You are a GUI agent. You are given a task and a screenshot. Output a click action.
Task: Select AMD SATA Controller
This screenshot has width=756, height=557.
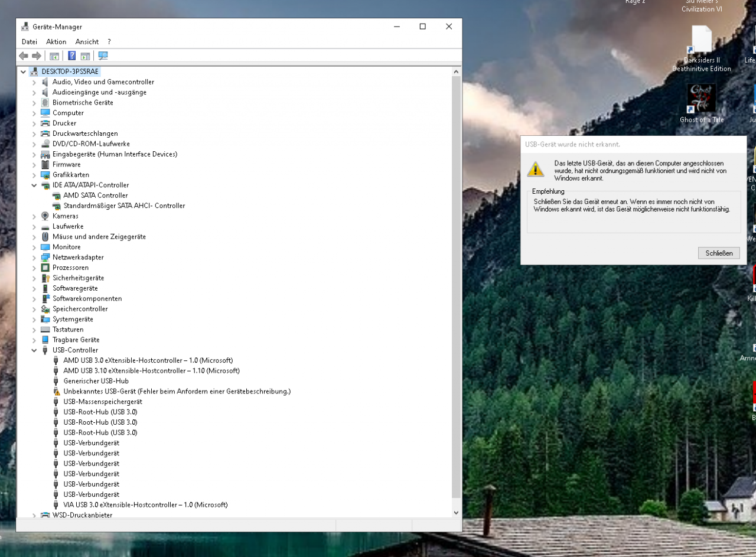[x=96, y=196]
